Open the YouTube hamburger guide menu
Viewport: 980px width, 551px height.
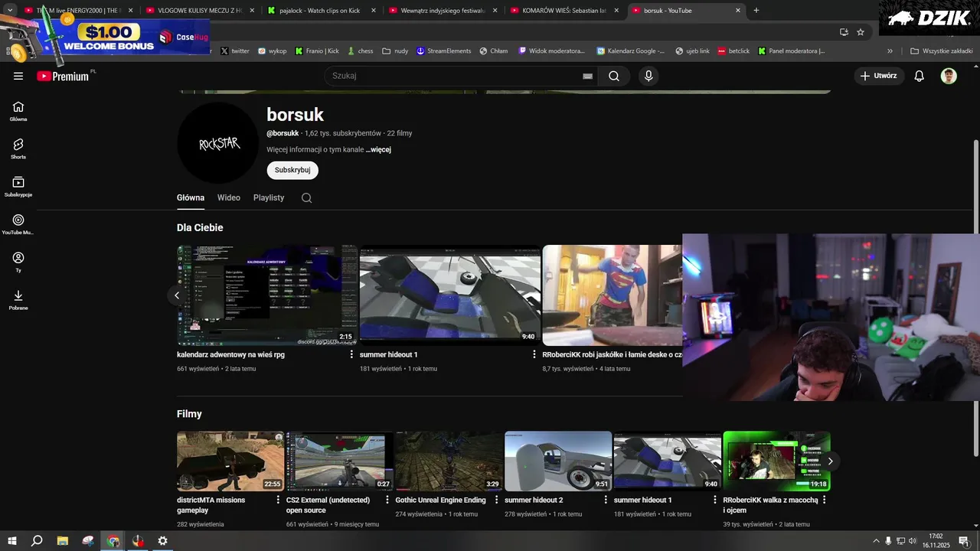coord(18,76)
